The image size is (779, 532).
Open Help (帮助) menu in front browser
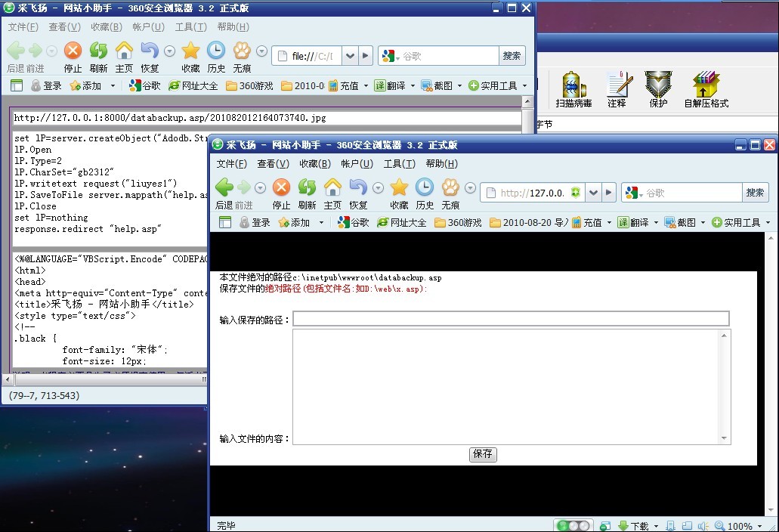pyautogui.click(x=442, y=163)
